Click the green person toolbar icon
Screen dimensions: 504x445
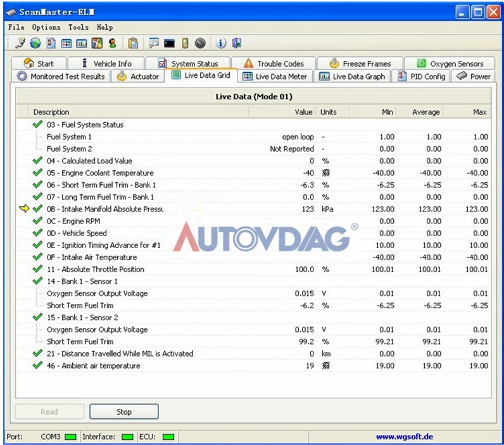112,43
